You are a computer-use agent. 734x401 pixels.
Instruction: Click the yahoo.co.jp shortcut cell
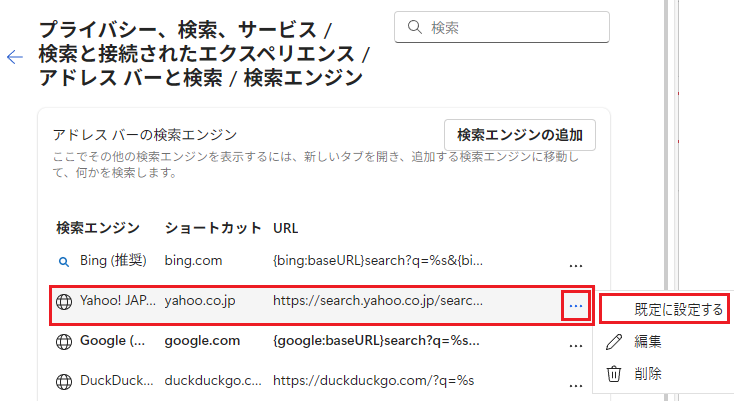[x=200, y=300]
